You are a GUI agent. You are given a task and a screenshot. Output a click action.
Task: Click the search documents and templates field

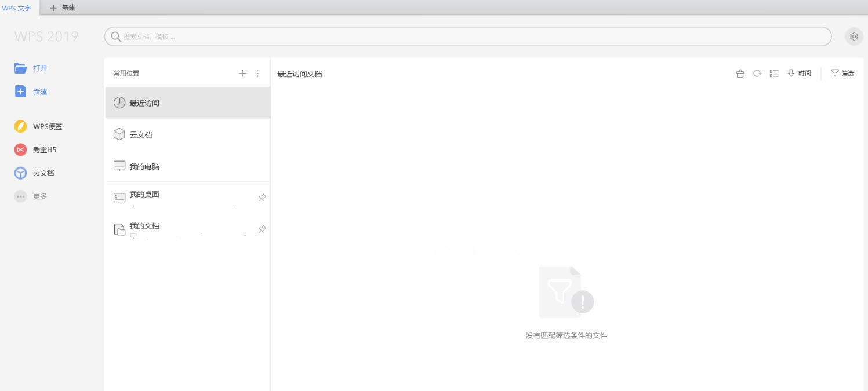coord(468,36)
